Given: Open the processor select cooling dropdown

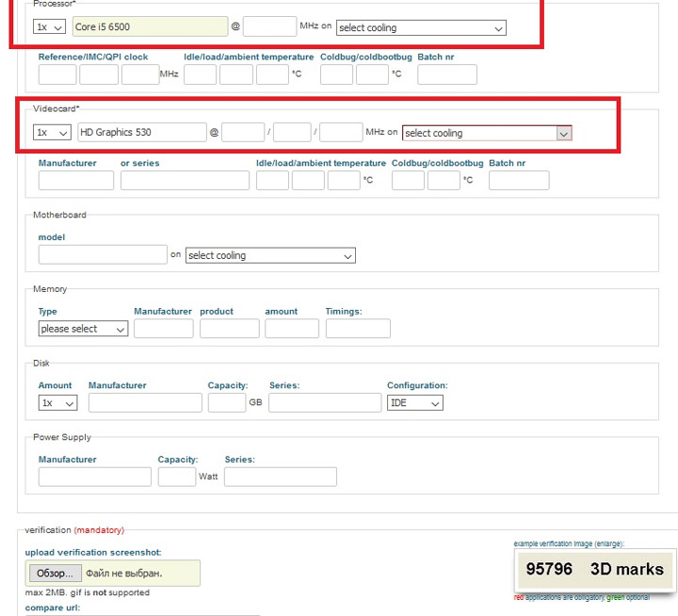Looking at the screenshot, I should point(421,27).
